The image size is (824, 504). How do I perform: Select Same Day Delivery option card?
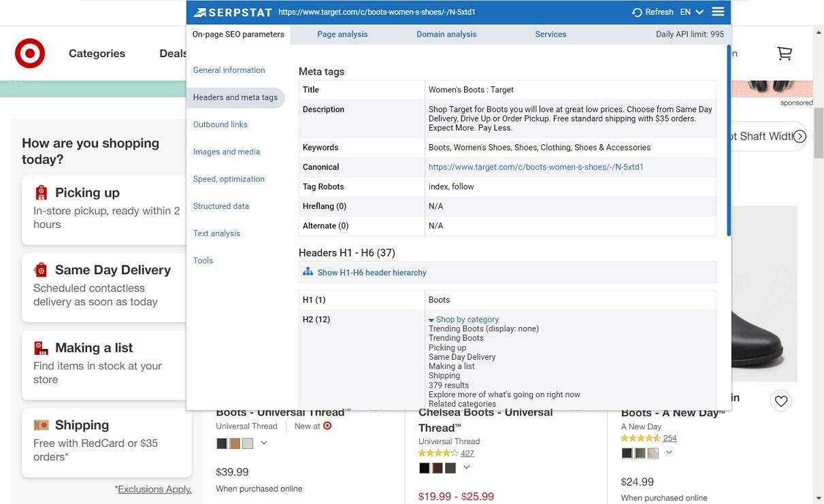point(103,287)
